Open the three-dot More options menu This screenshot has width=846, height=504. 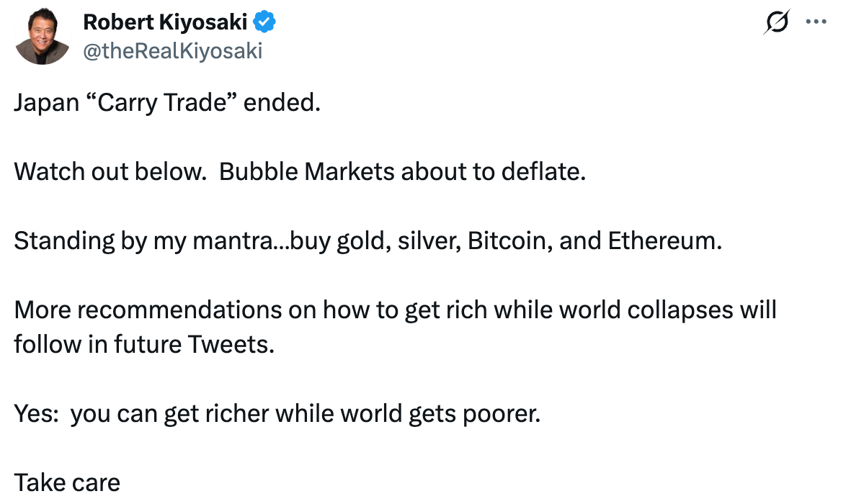[816, 22]
